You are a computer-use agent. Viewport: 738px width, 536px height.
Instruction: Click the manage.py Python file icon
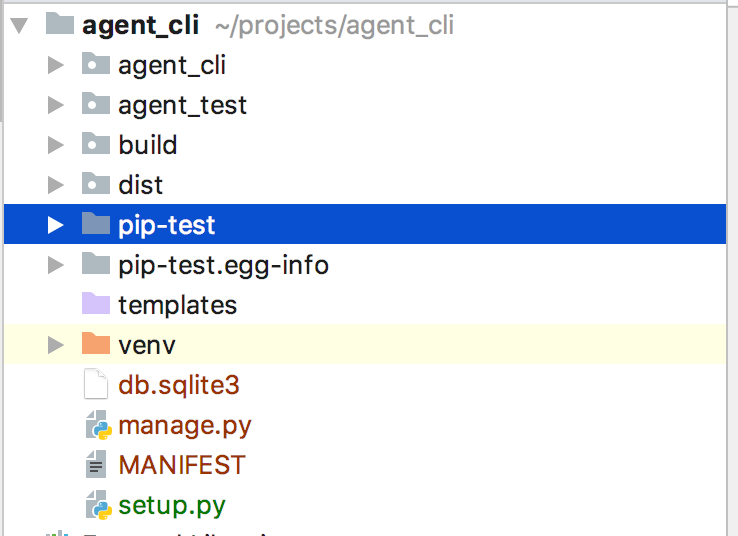pos(98,425)
